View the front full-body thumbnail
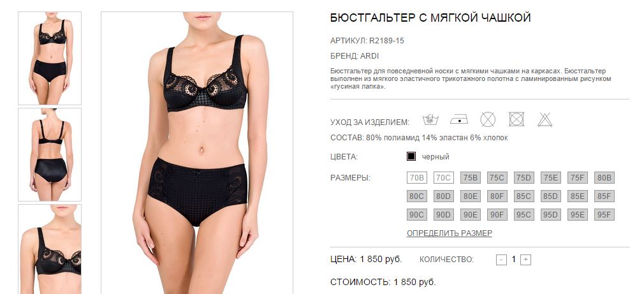 click(x=50, y=58)
